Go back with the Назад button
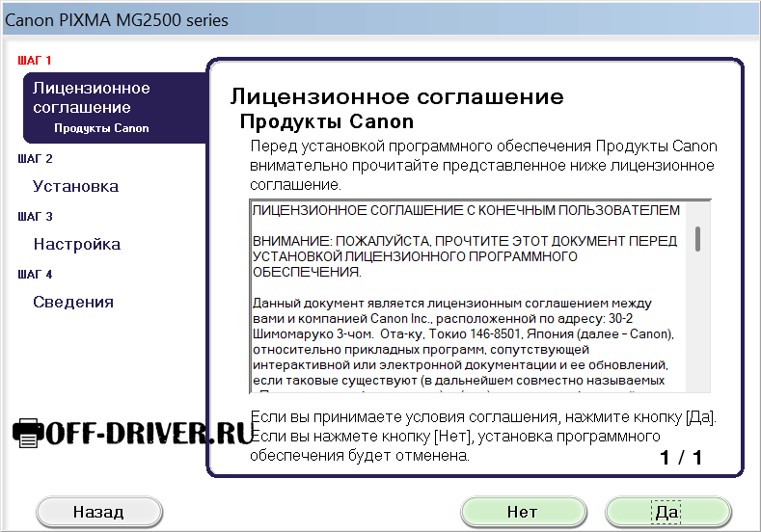This screenshot has height=532, width=761. tap(99, 512)
